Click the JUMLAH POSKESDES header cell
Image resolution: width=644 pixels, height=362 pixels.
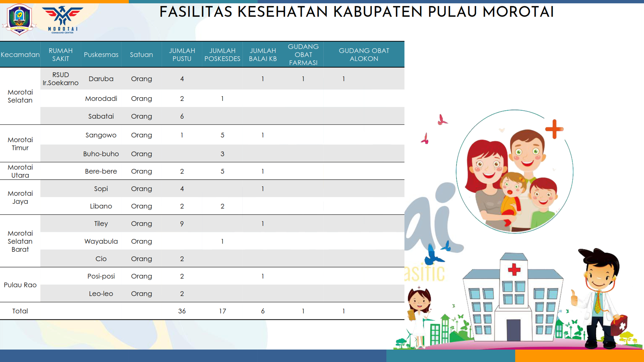[222, 55]
